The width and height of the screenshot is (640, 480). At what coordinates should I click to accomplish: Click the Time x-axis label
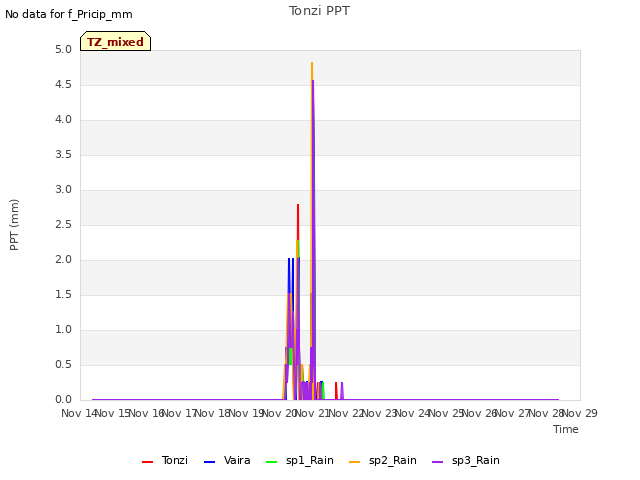566,429
